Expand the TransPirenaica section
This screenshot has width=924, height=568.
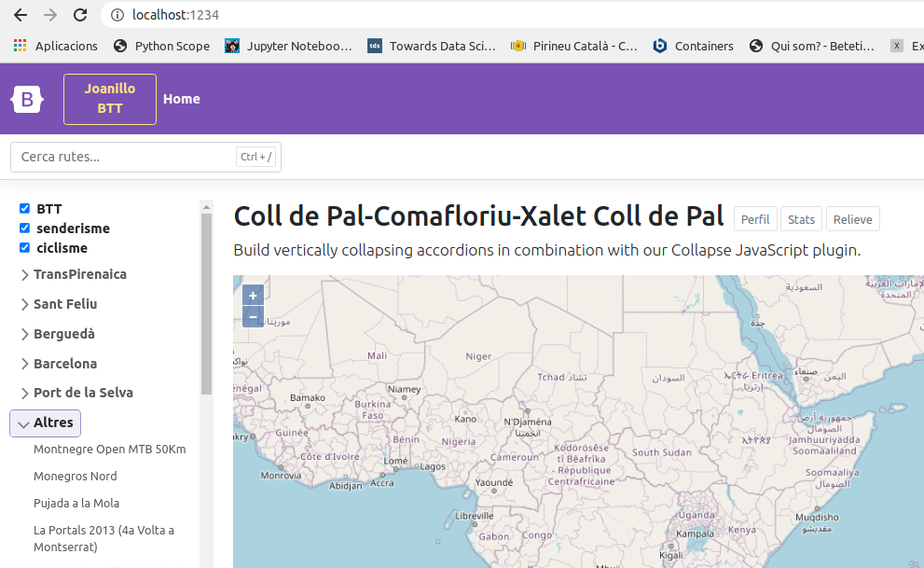tap(73, 275)
